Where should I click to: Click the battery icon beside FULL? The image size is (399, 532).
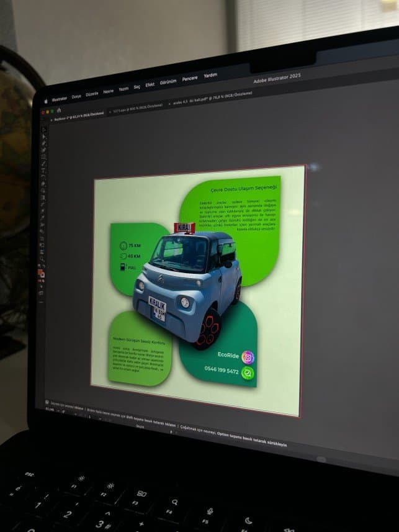[122, 267]
